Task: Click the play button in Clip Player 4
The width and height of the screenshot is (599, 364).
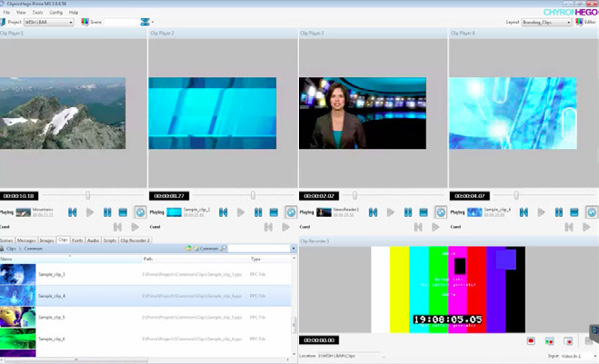Action: pyautogui.click(x=541, y=212)
